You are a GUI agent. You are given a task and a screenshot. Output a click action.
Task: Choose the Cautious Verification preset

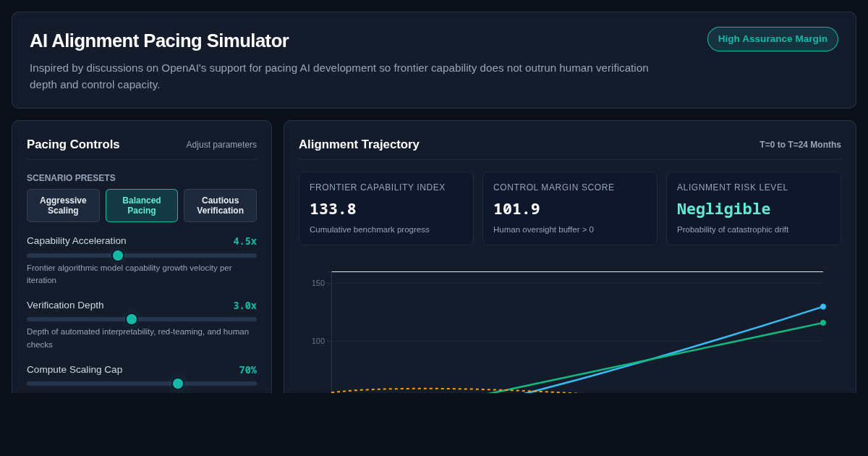(220, 206)
